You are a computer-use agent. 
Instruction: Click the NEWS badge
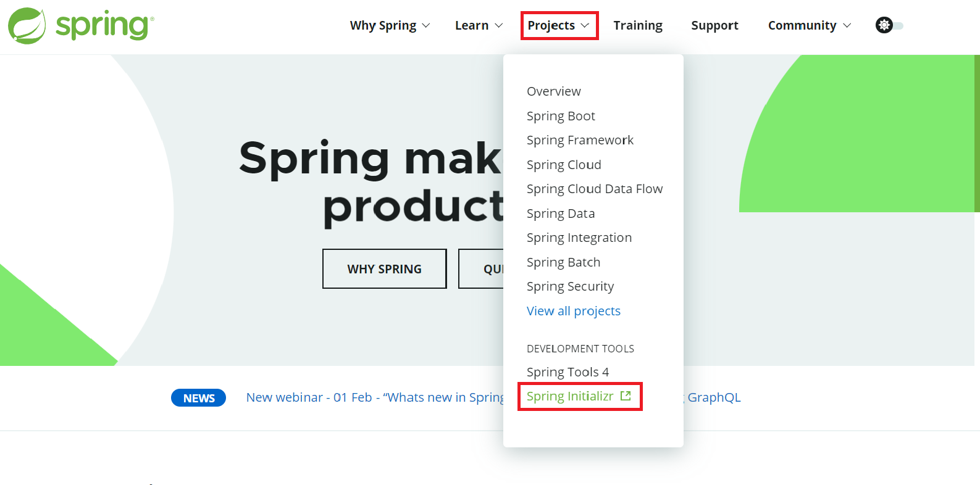[x=198, y=398]
